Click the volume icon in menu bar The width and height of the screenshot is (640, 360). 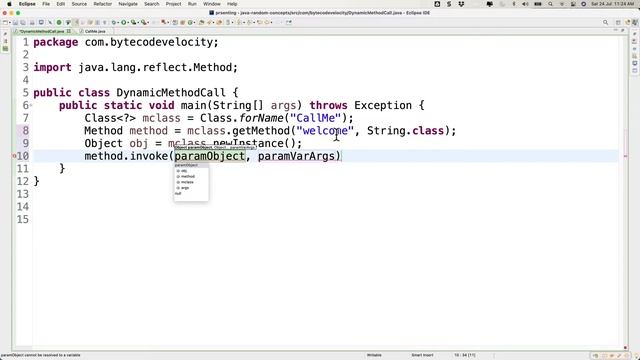525,4
